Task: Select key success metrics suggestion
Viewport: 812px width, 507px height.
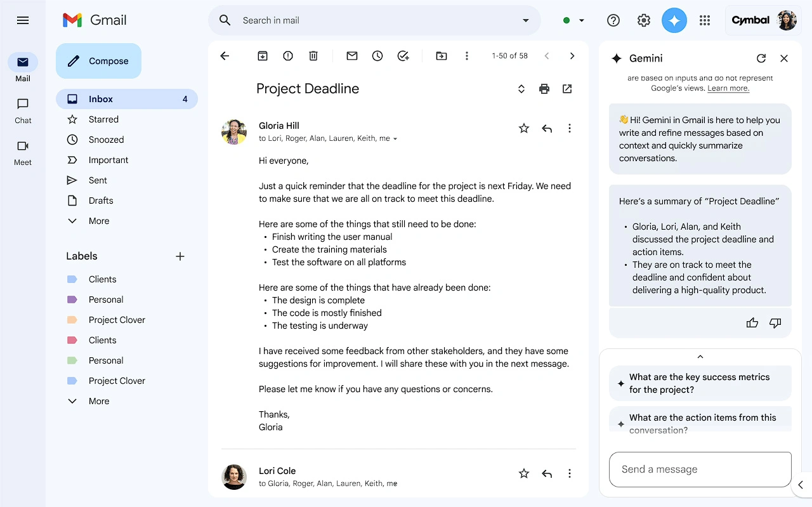Action: click(x=700, y=383)
